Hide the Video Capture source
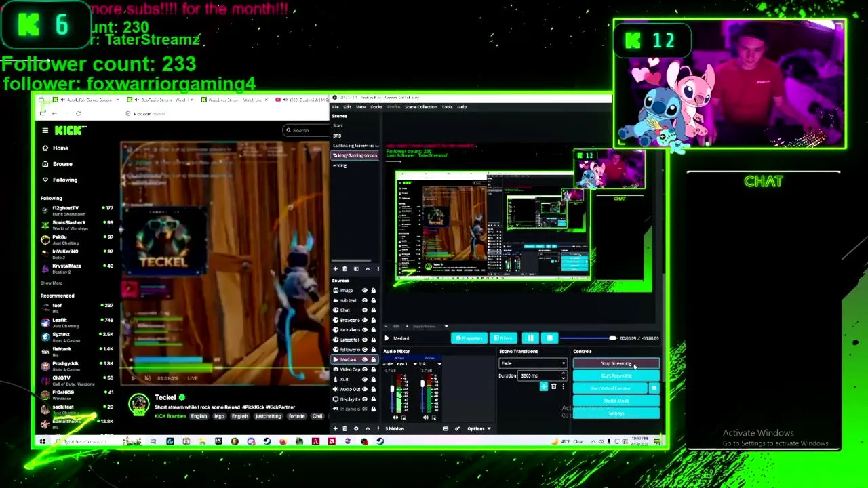Screen dimensions: 868x488 364,369
